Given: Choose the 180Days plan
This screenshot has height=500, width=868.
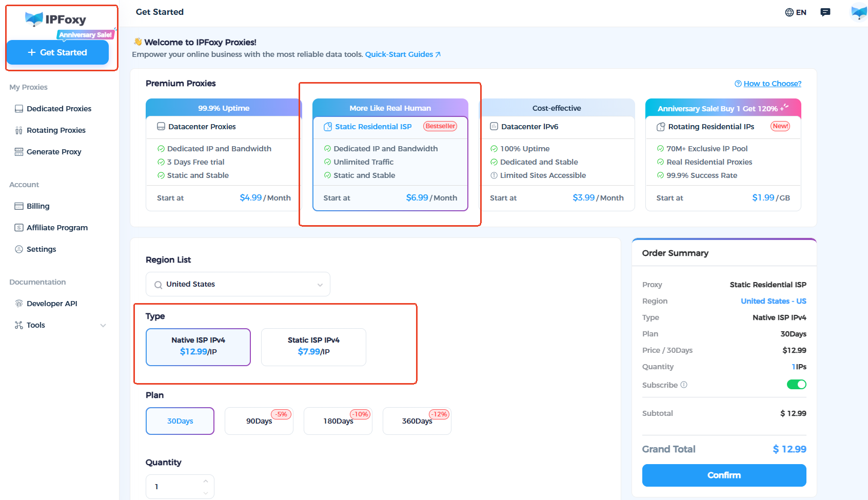Looking at the screenshot, I should (338, 421).
